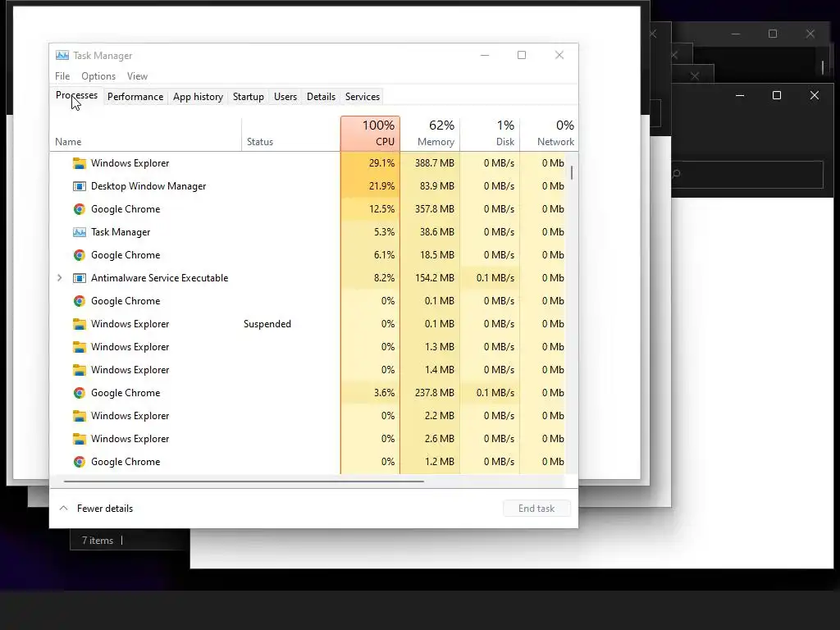This screenshot has height=630, width=840.
Task: Switch to the Services tab
Action: click(362, 97)
